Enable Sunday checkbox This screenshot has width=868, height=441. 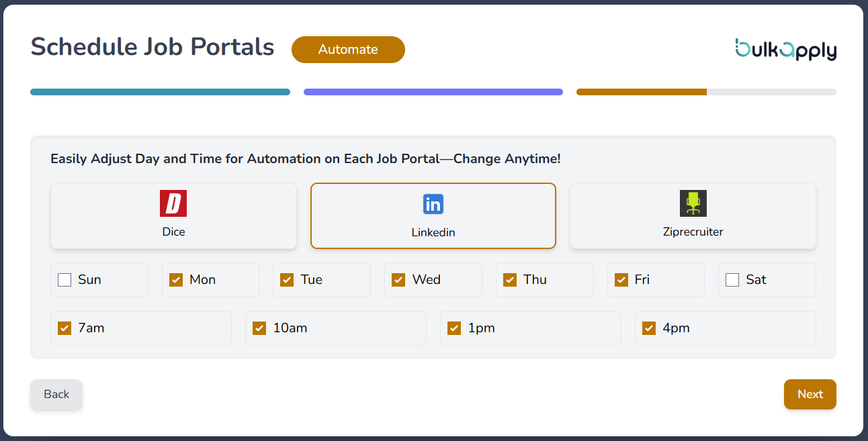coord(64,280)
